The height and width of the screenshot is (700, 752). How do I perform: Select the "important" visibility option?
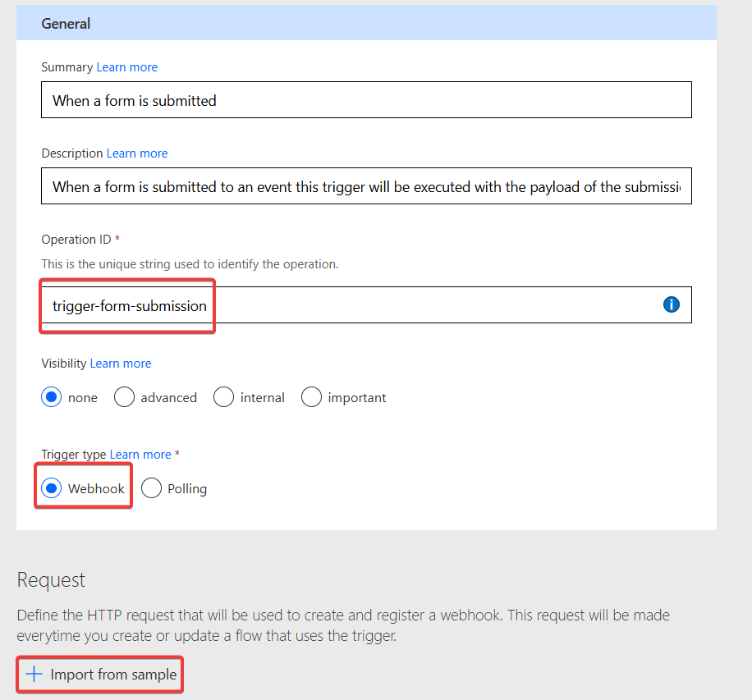click(x=312, y=397)
